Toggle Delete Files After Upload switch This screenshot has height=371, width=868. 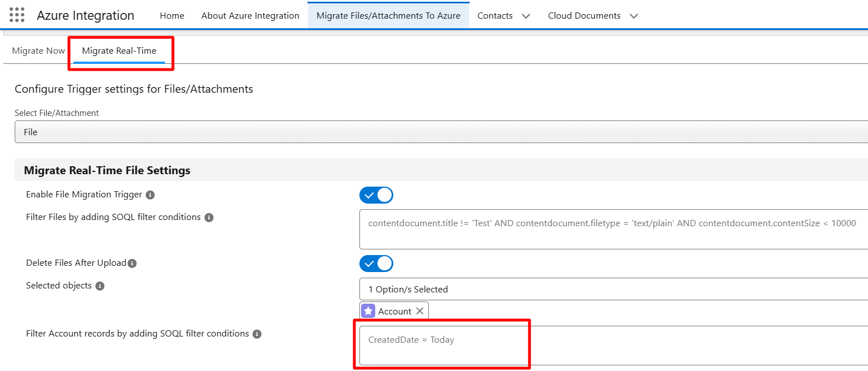(x=376, y=264)
